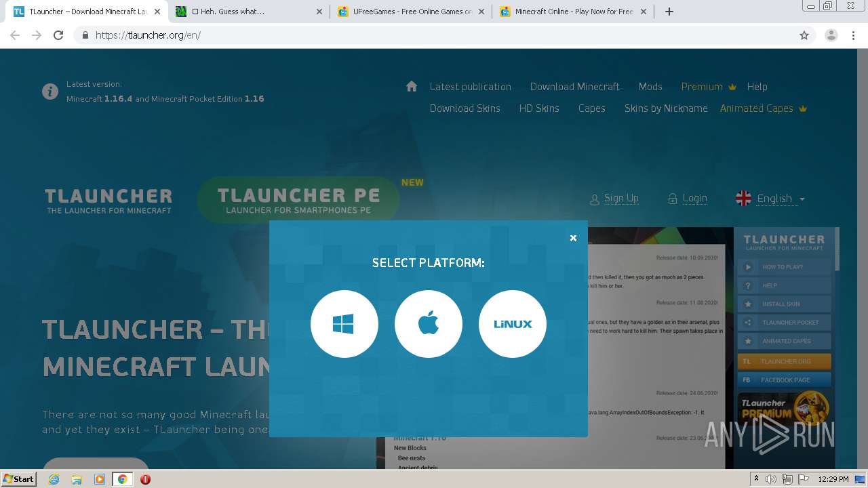Open Skins by Nickname menu item
This screenshot has width=868, height=488.
tap(666, 108)
